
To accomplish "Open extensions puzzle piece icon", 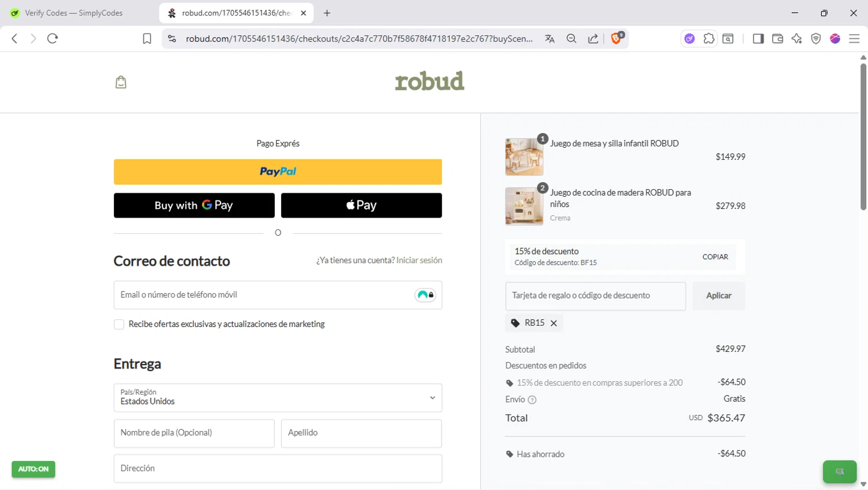I will click(709, 39).
